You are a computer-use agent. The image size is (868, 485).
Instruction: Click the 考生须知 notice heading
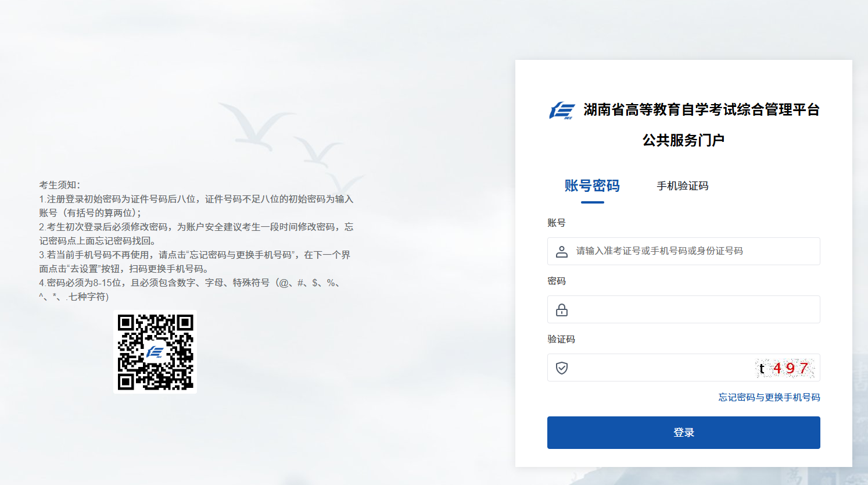click(59, 185)
